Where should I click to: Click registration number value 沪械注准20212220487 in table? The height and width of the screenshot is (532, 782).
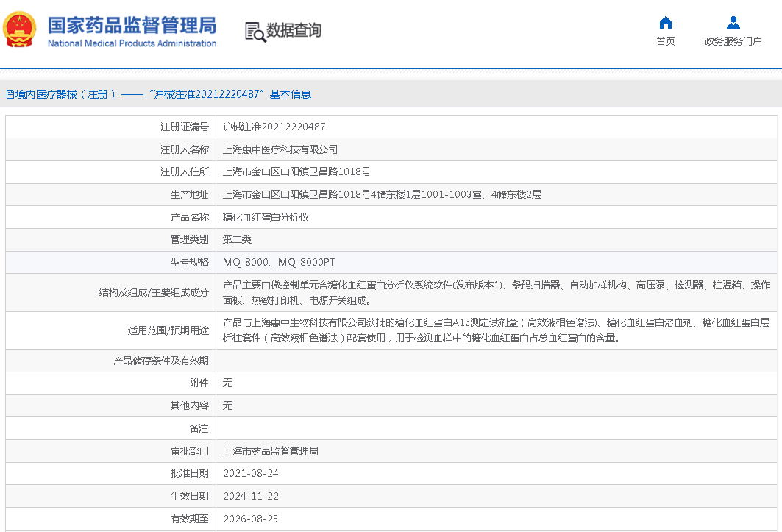[274, 127]
